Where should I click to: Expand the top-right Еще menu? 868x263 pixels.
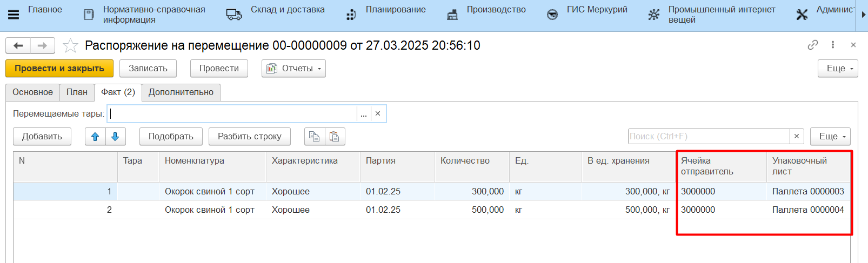(838, 69)
